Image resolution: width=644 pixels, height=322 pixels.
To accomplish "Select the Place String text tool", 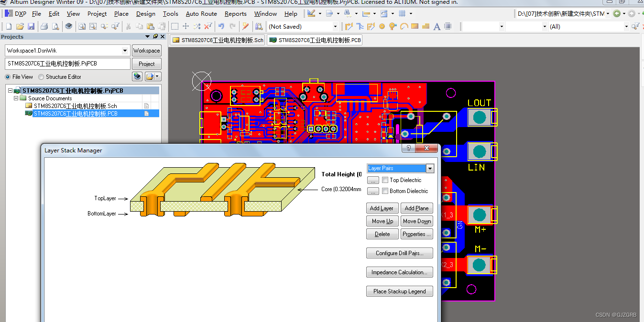I will click(x=437, y=26).
